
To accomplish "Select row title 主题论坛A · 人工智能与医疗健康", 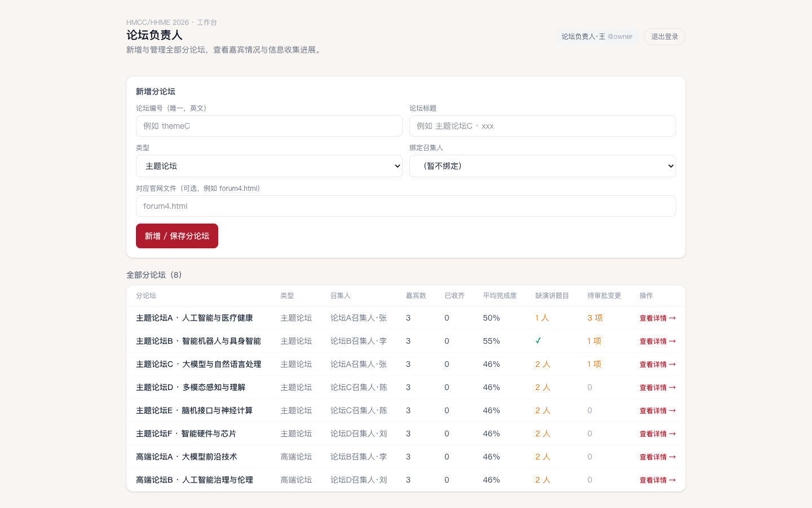I will (195, 318).
